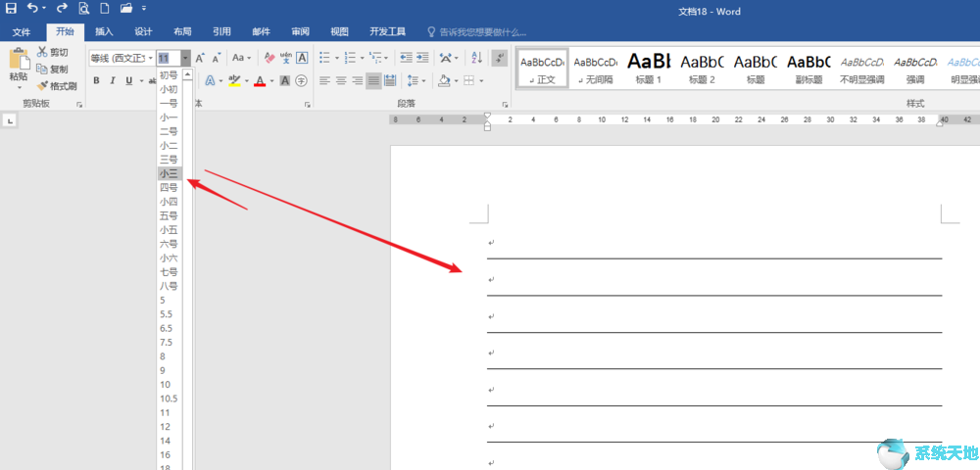Select 四号 in font size list
The height and width of the screenshot is (470, 980).
tap(170, 187)
